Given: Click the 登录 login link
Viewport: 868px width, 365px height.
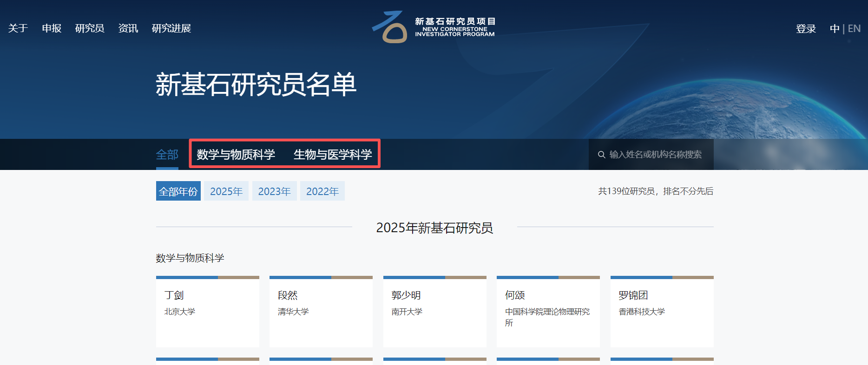Looking at the screenshot, I should pos(806,29).
